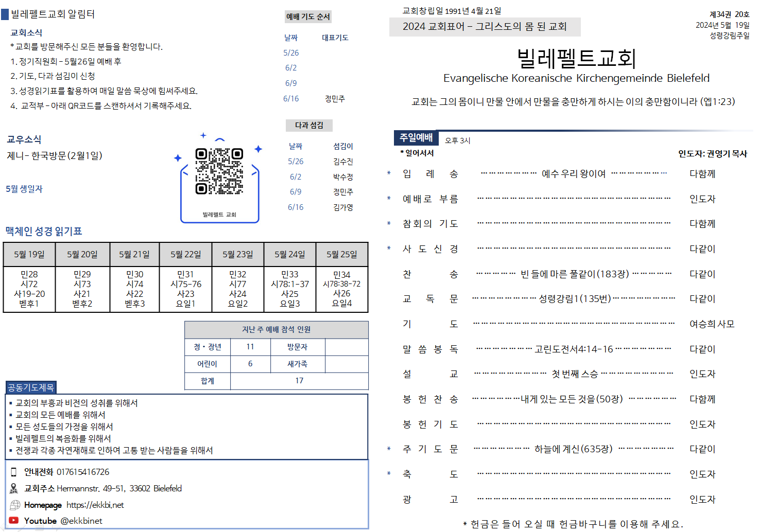Click the phone icon beside 안내전화
The width and height of the screenshot is (757, 532).
[x=14, y=472]
